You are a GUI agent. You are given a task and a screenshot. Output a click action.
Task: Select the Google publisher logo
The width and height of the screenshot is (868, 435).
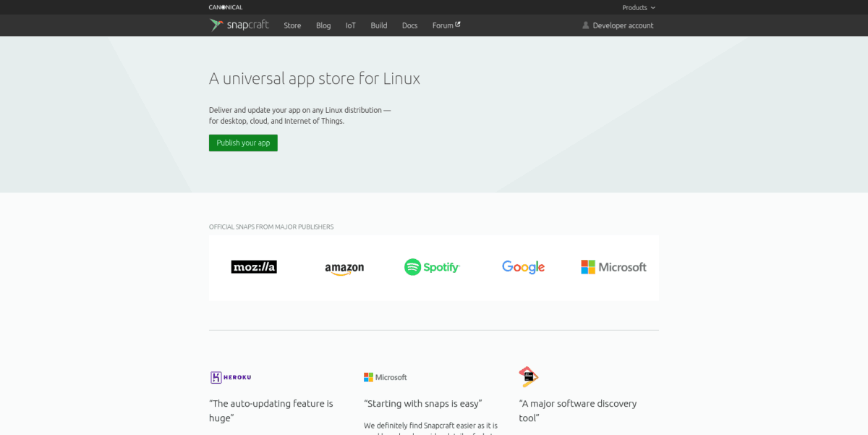[x=523, y=266]
